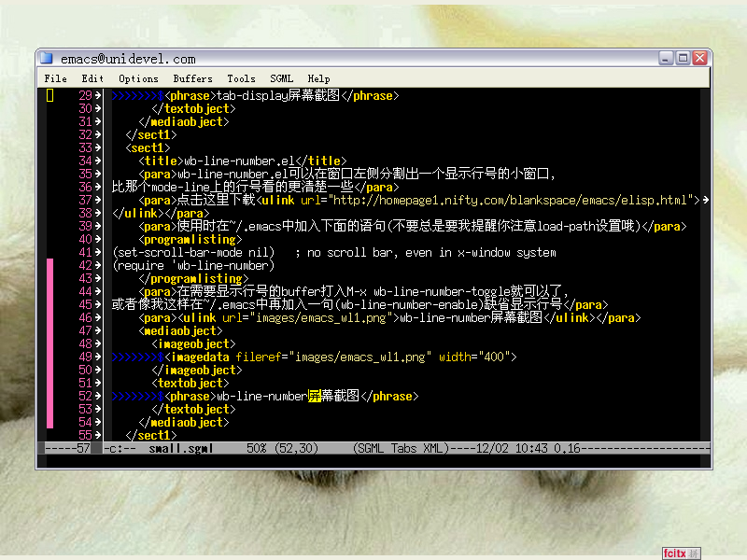The height and width of the screenshot is (560, 747).
Task: Click the "12/02 10:43" time in the mode line
Action: tap(512, 449)
